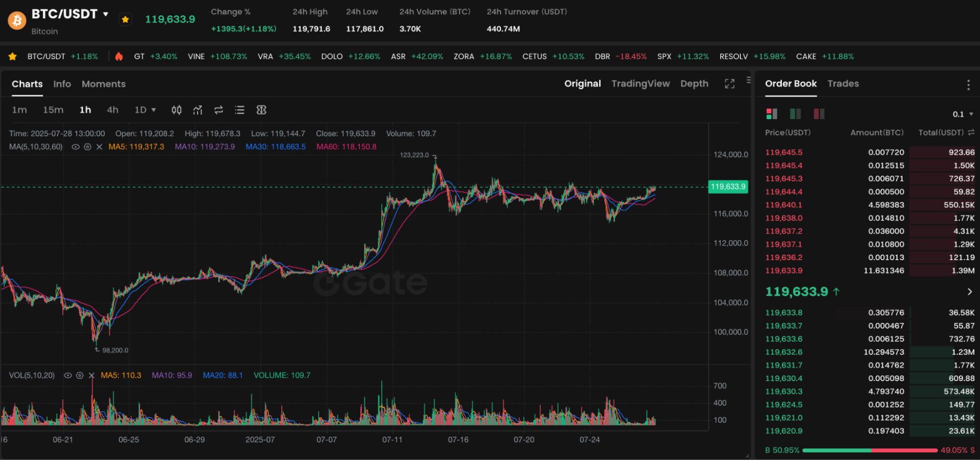Show buy orders only view

[x=795, y=114]
